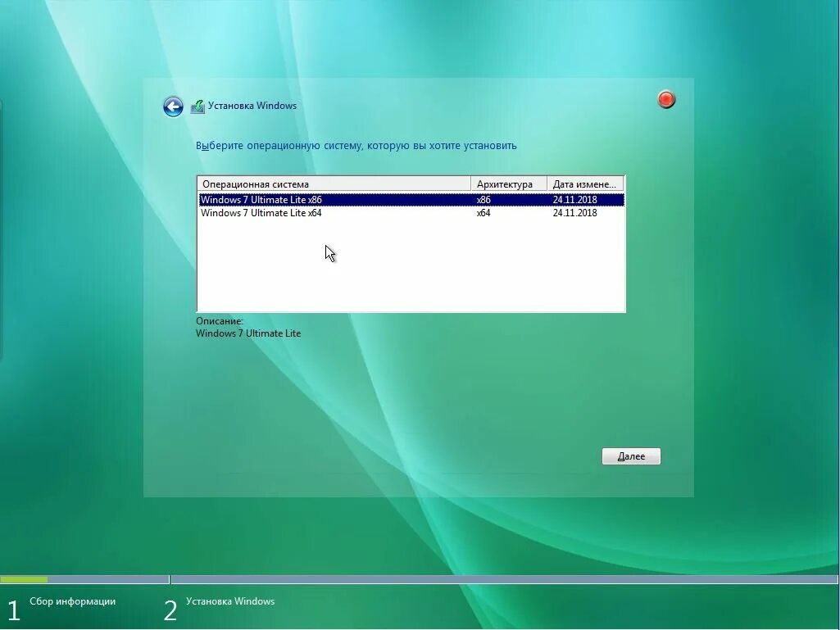Viewport: 840px width, 630px height.
Task: Sort by Операционная система column header
Action: click(334, 184)
